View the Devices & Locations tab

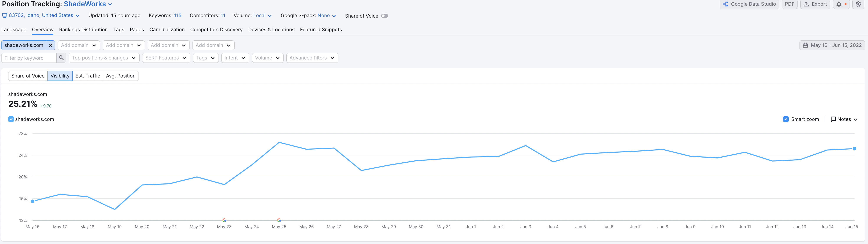pos(271,30)
